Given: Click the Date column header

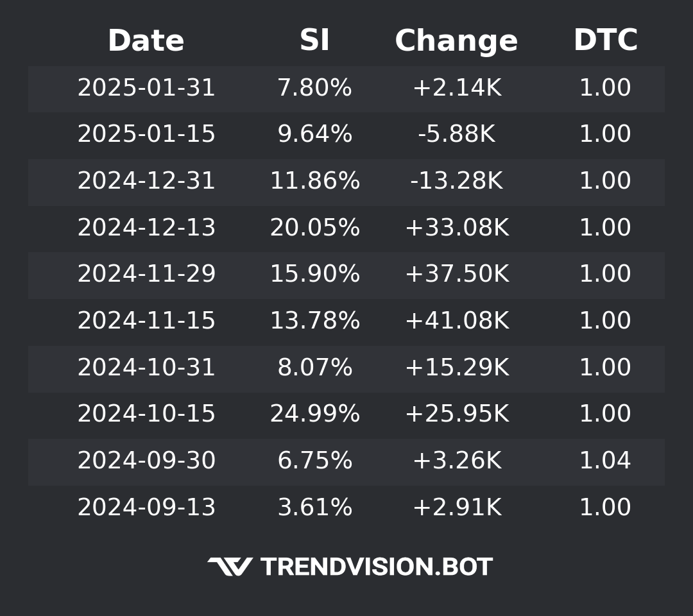Looking at the screenshot, I should point(146,41).
